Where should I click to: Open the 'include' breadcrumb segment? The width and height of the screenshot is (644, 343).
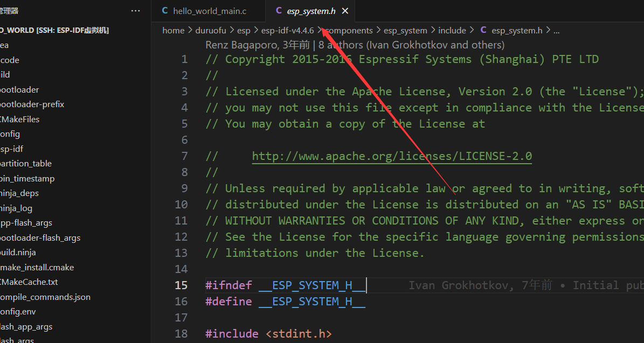coord(452,30)
